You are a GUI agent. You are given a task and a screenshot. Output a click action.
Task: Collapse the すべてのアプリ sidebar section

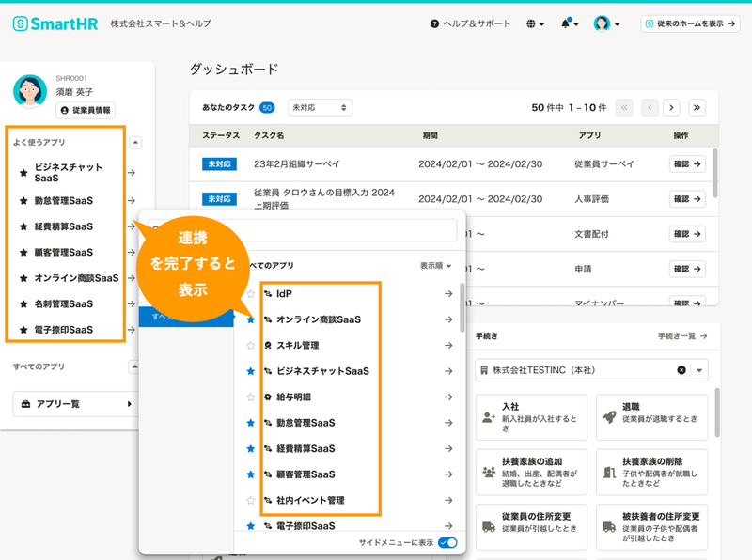134,366
